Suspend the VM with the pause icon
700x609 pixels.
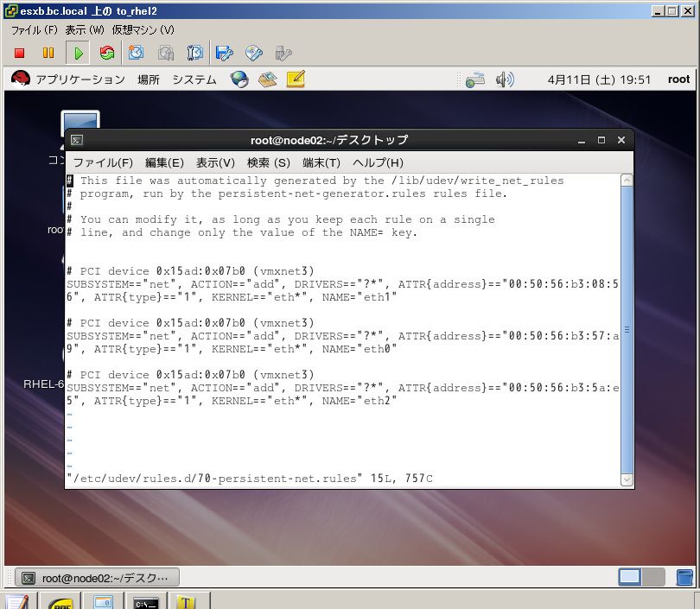click(48, 53)
